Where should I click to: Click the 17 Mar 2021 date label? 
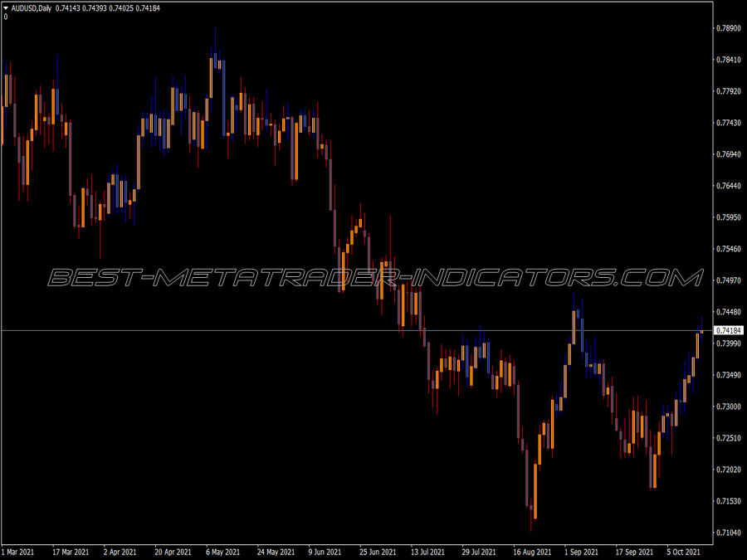point(71,552)
